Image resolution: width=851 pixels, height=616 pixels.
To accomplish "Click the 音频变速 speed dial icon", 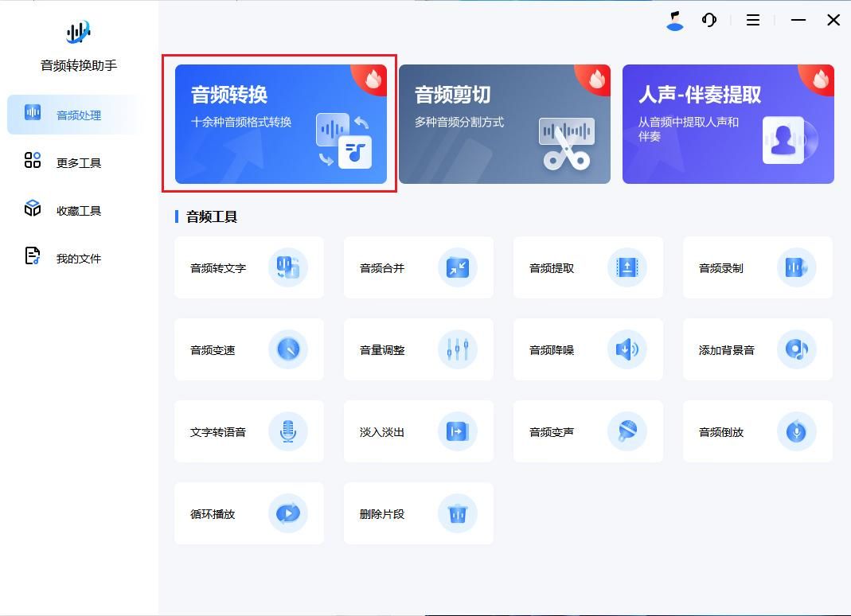I will [x=288, y=349].
